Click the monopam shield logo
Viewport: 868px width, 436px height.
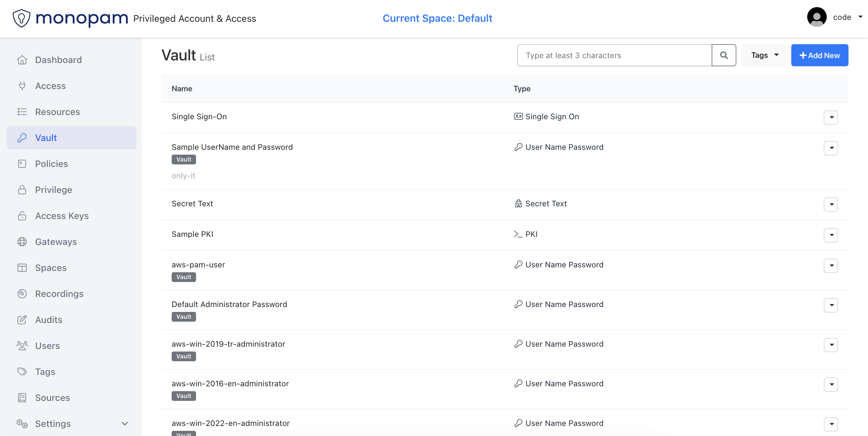click(21, 18)
